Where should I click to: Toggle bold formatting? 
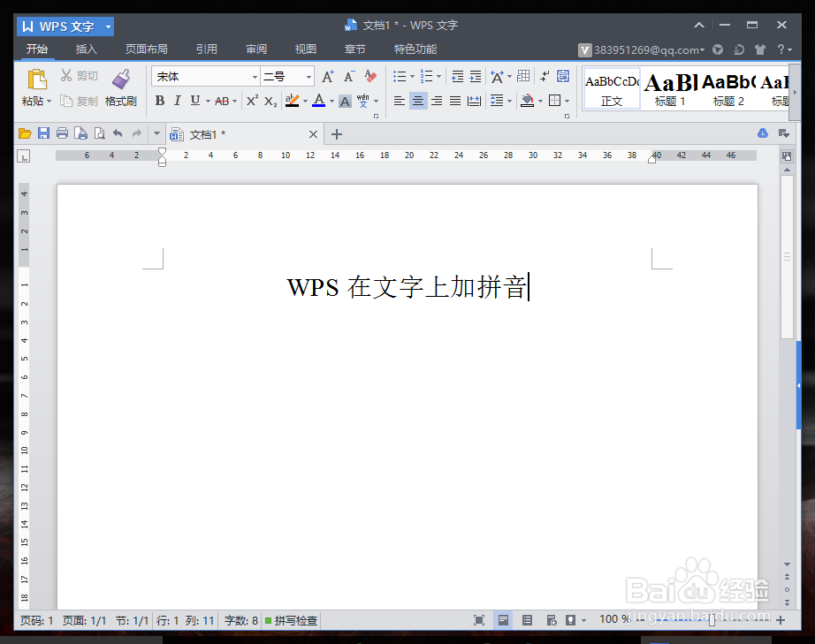160,101
